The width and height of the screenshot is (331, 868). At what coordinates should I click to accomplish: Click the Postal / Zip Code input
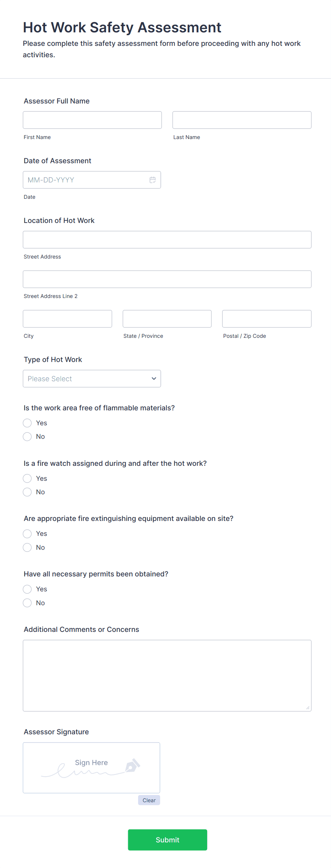point(266,319)
